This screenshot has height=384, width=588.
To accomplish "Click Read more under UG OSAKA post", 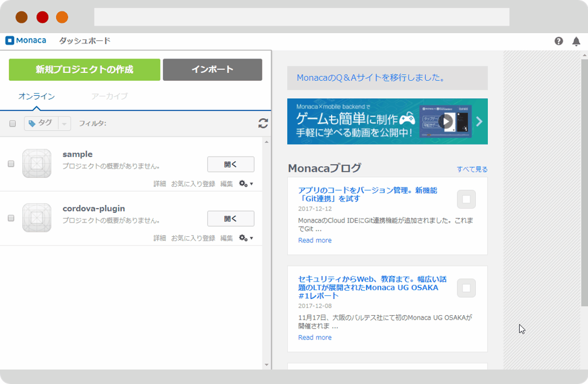I will (315, 338).
